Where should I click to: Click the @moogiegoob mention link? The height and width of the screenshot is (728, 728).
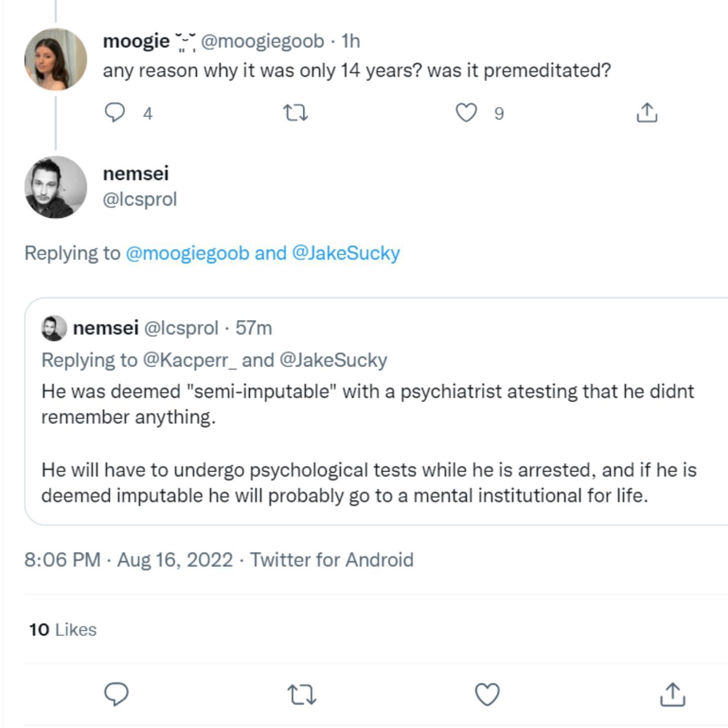pos(187,253)
